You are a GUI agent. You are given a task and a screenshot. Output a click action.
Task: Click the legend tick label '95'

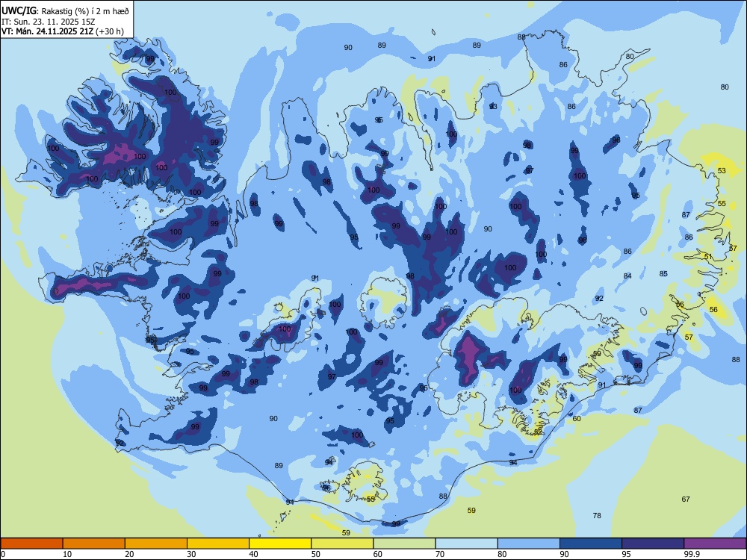click(x=627, y=554)
